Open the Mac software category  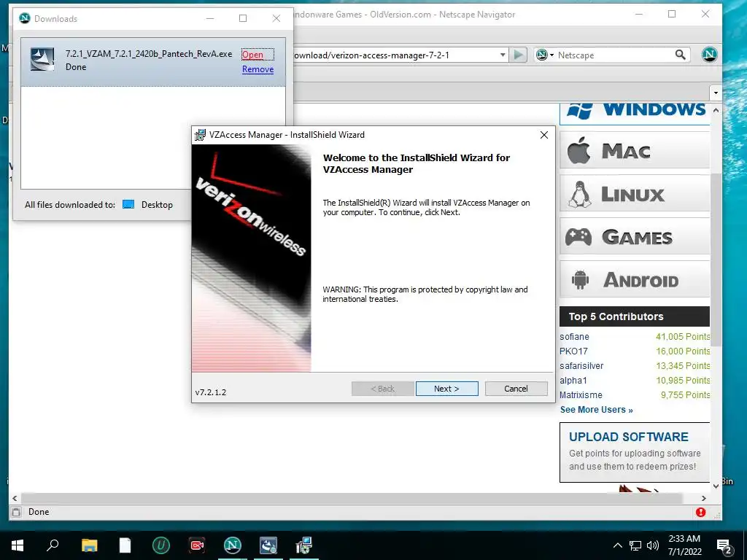pyautogui.click(x=635, y=151)
